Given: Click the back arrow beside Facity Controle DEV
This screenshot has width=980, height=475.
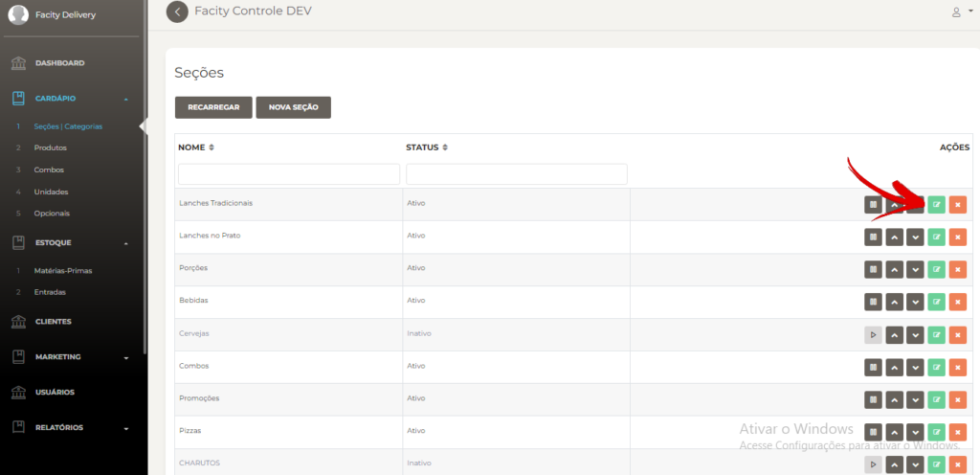Looking at the screenshot, I should (177, 11).
